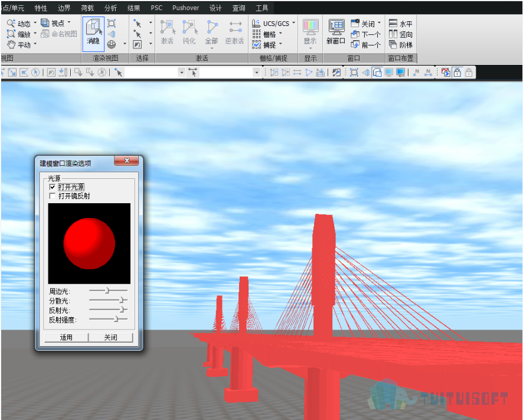Click the 关闭 button in render dialog

tap(111, 337)
